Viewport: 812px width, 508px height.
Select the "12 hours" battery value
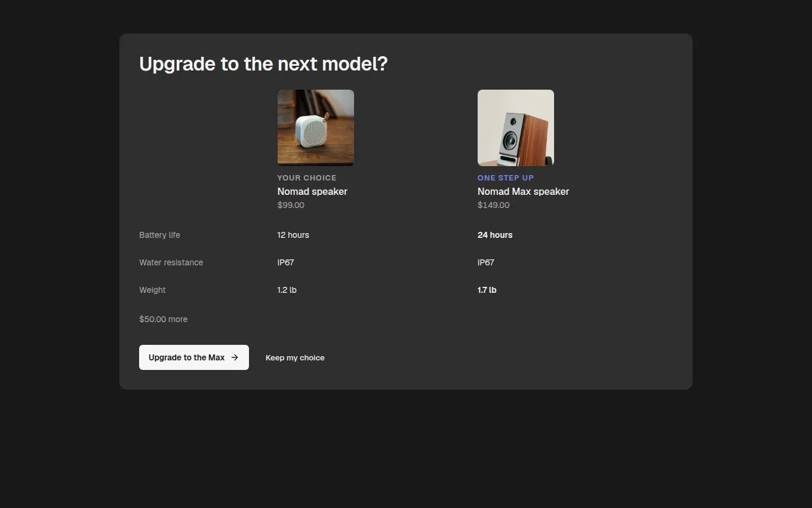coord(293,235)
